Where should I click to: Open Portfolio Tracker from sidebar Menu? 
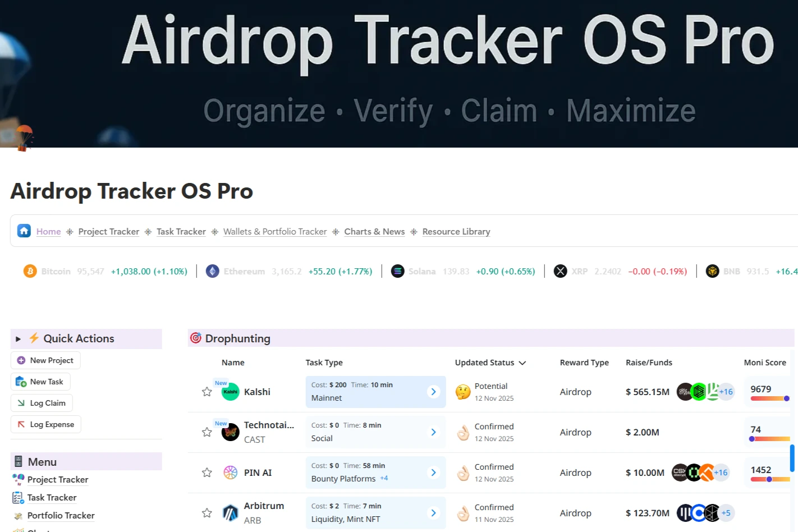click(61, 516)
